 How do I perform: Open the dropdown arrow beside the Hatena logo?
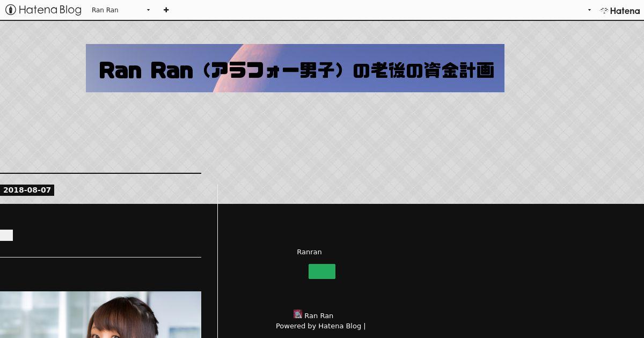tap(589, 10)
